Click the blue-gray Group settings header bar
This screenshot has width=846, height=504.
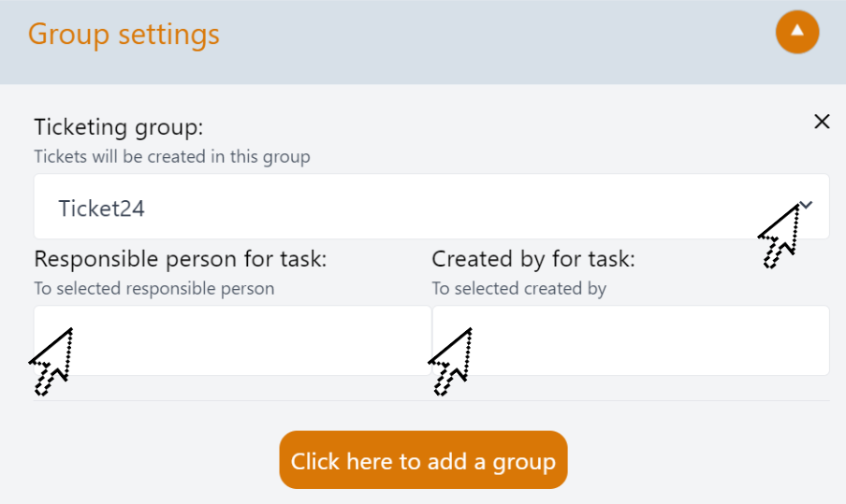click(x=423, y=42)
